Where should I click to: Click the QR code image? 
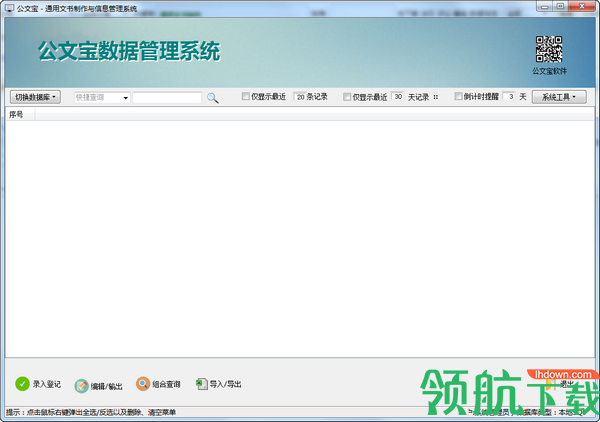[549, 49]
